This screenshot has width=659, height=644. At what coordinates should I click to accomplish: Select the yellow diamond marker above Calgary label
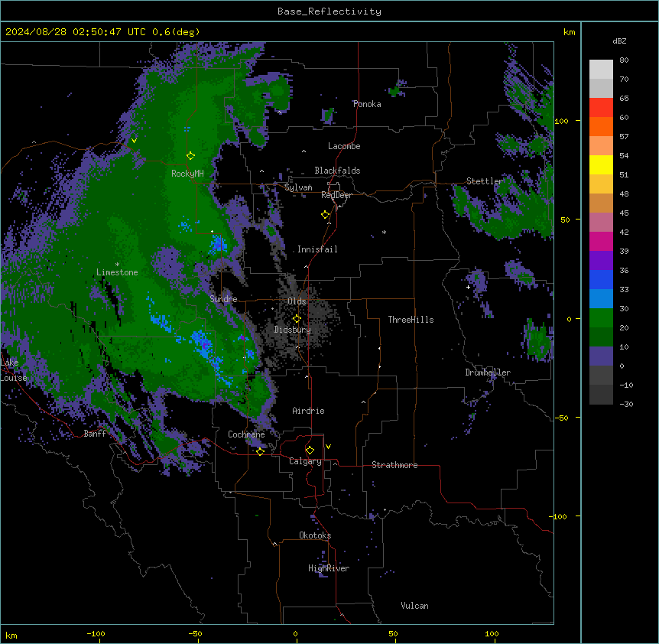click(310, 450)
